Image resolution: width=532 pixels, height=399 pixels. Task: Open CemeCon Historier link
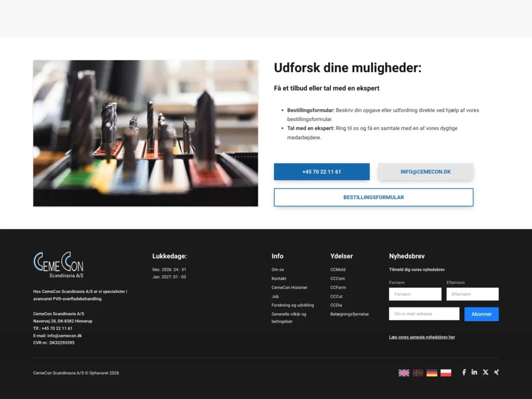coord(289,287)
